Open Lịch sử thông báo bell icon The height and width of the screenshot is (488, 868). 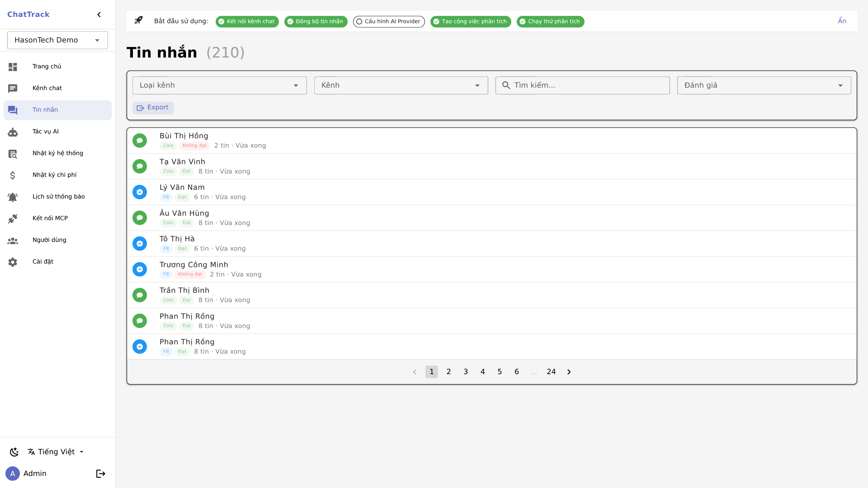coord(13,197)
